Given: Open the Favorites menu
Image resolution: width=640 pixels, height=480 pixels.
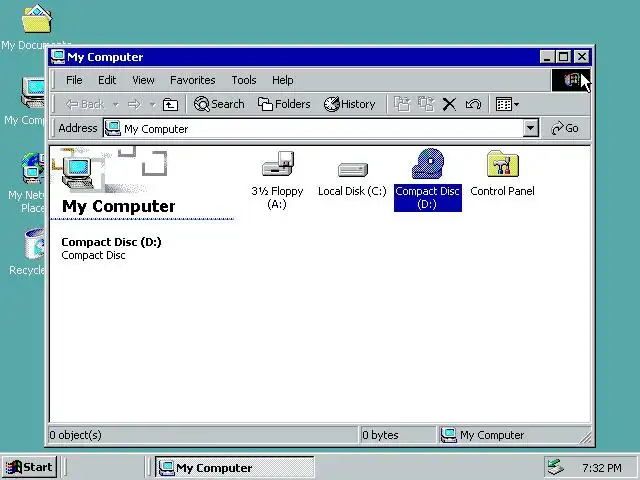Looking at the screenshot, I should tap(193, 80).
